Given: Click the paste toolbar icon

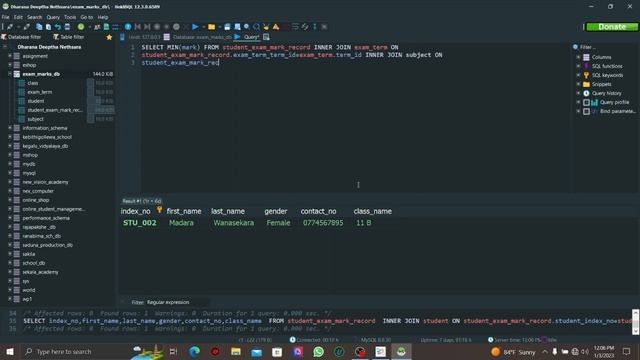Looking at the screenshot, I should pos(48,27).
